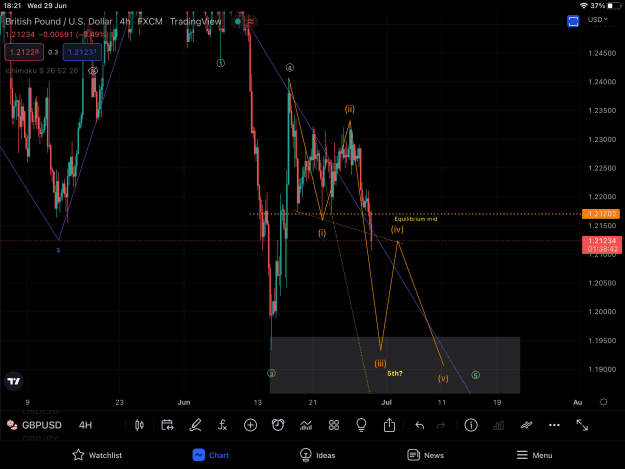Create an alert with alarm clock icon

pyautogui.click(x=278, y=425)
